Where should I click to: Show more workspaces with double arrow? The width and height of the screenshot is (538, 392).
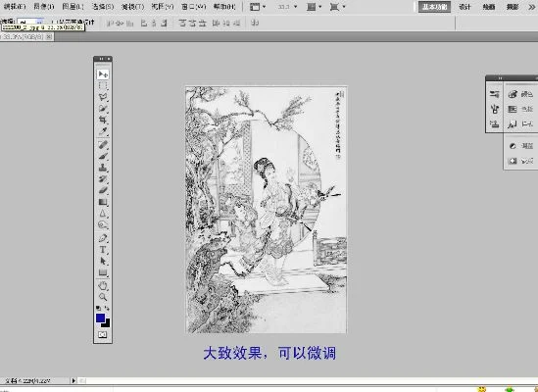(x=532, y=7)
